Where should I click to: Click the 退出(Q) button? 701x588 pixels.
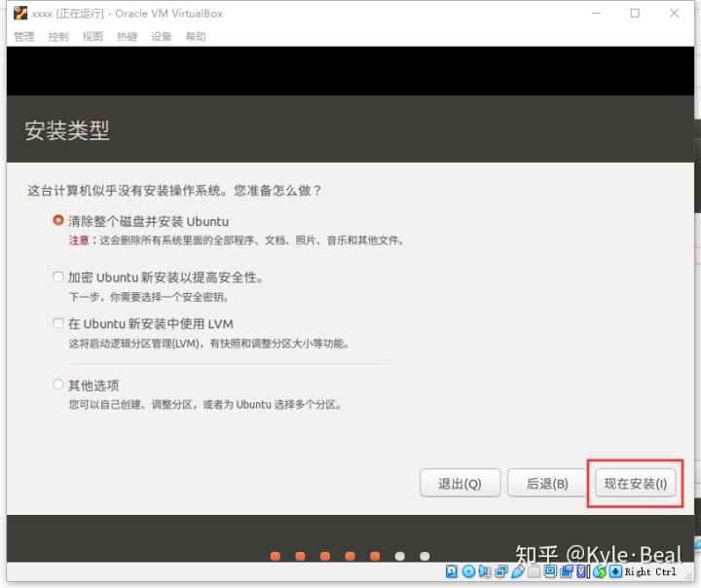point(460,484)
